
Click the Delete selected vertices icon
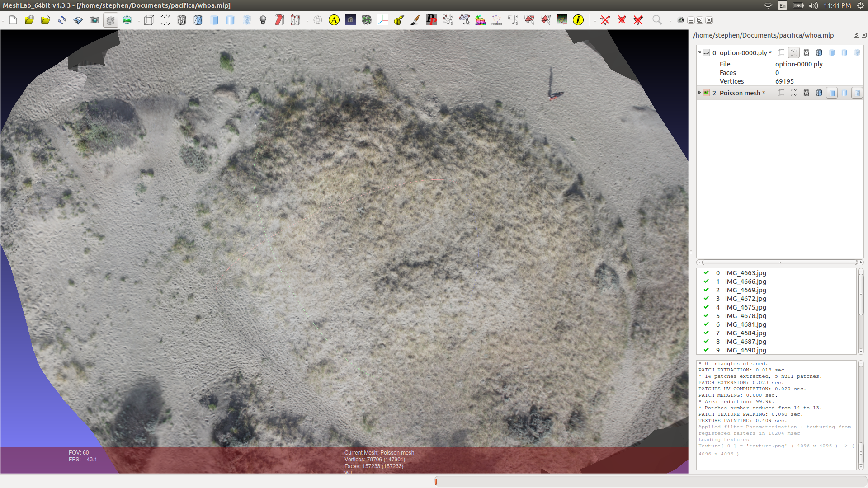(x=605, y=20)
